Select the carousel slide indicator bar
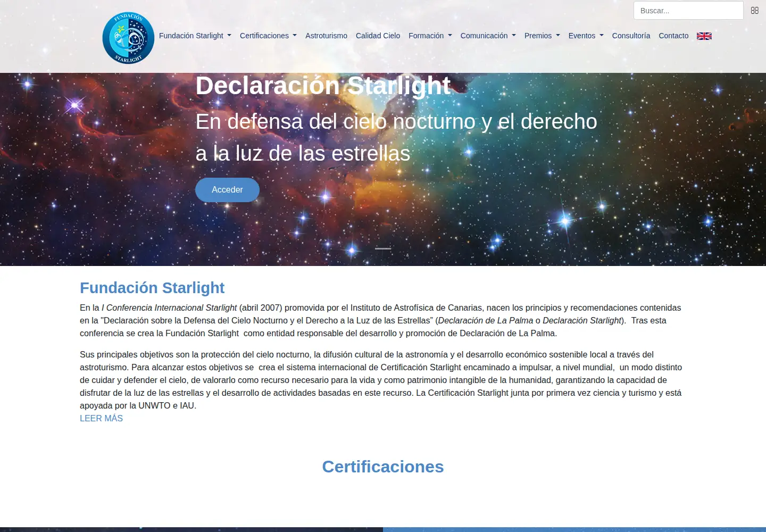Viewport: 766px width, 532px height. coord(383,248)
